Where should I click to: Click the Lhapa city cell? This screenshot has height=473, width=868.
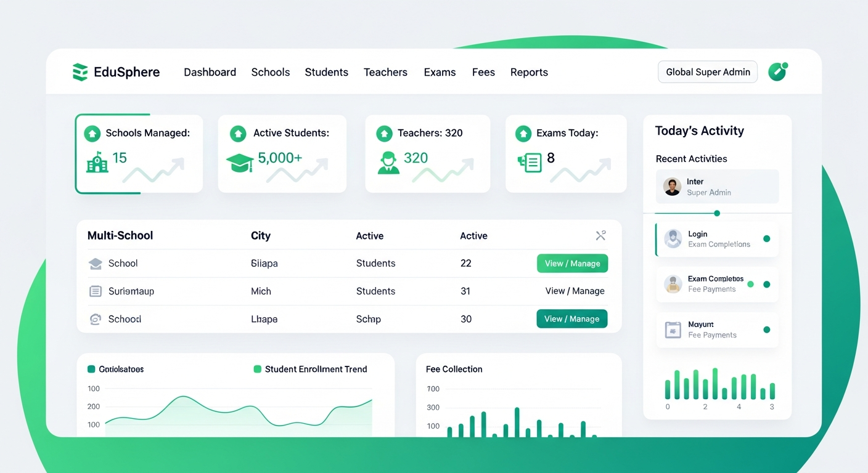pyautogui.click(x=264, y=319)
